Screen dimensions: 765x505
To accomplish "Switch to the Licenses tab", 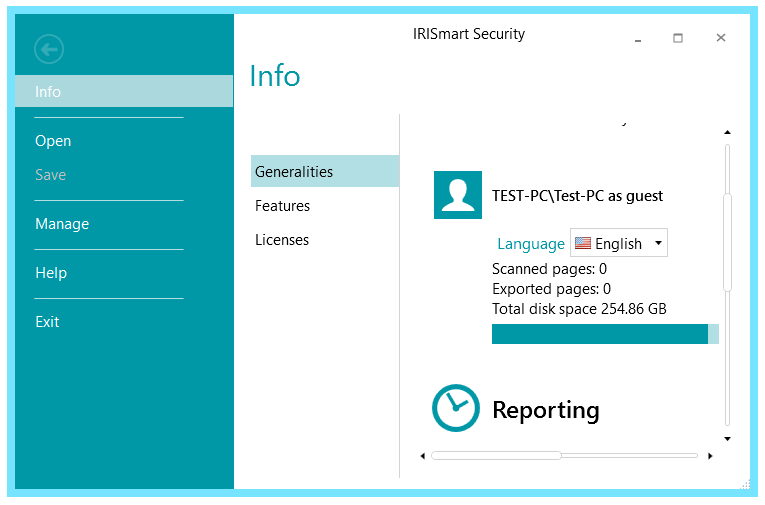I will tap(282, 240).
